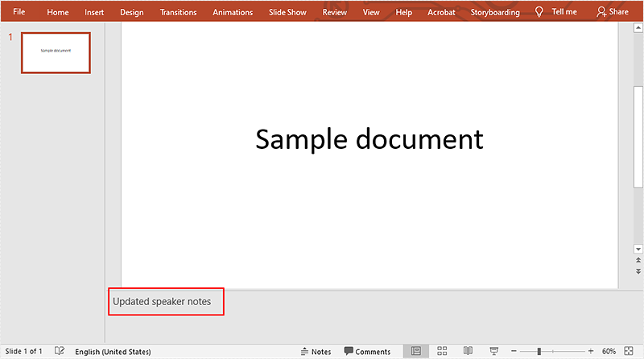Click the zoom slider handle
644x359 pixels.
[539, 351]
